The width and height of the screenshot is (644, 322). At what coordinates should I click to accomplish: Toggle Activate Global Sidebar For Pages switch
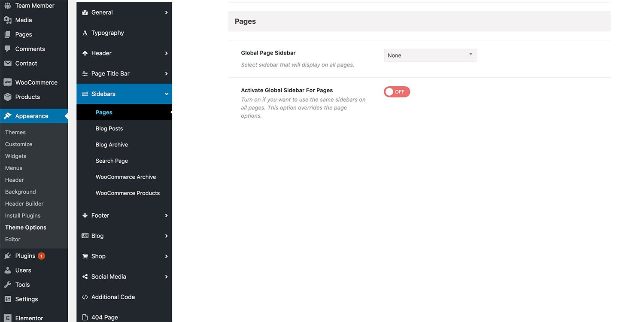[x=397, y=92]
